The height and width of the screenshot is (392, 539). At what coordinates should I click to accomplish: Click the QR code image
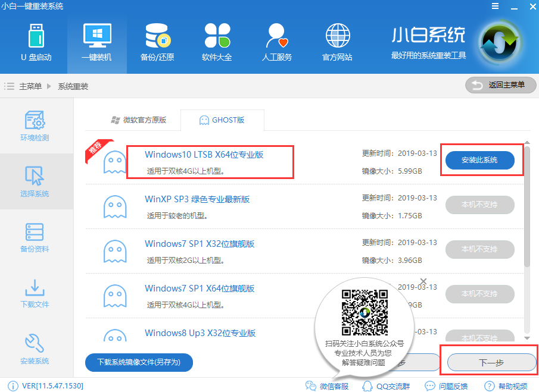[x=364, y=312]
